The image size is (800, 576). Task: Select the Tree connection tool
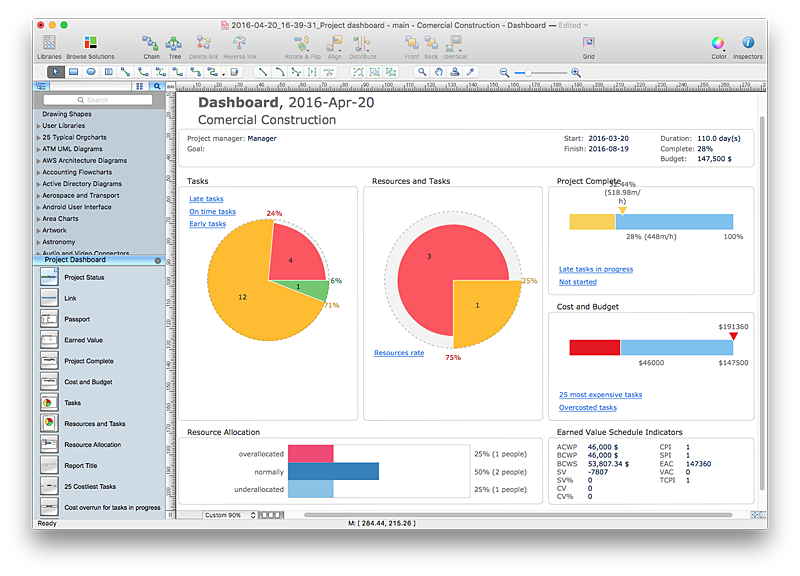tap(174, 45)
